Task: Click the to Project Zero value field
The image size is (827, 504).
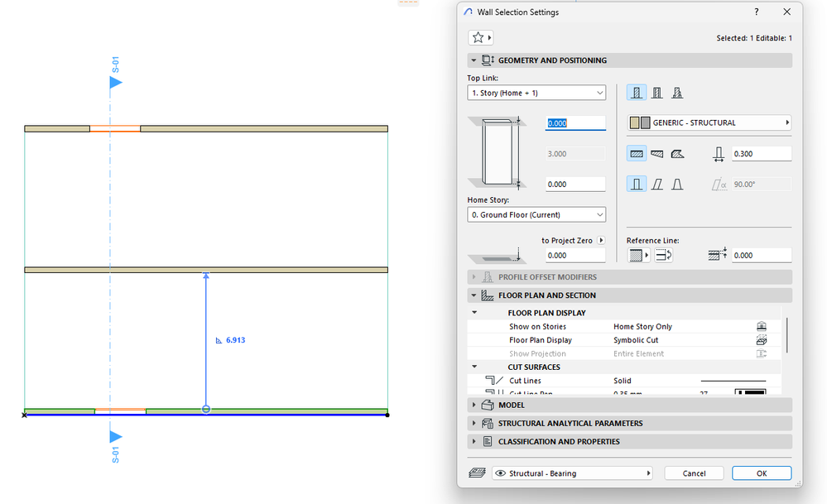Action: (575, 255)
